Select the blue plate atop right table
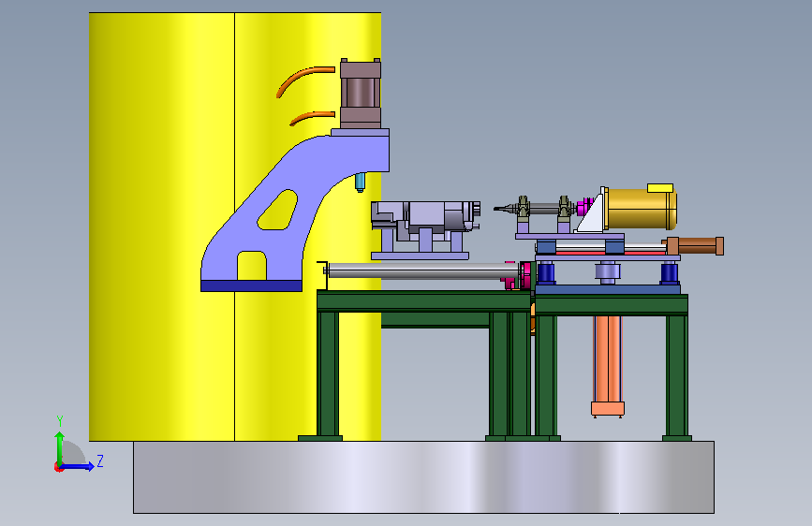This screenshot has width=812, height=526. point(608,289)
